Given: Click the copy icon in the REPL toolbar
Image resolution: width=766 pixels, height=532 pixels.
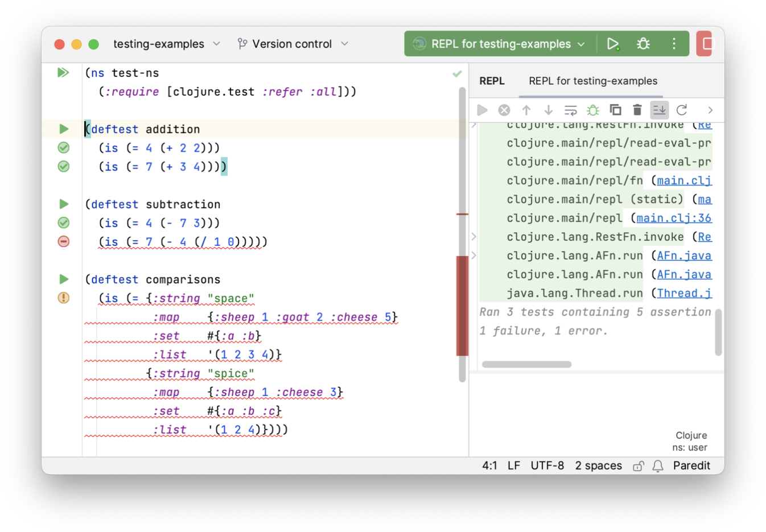Looking at the screenshot, I should [615, 110].
